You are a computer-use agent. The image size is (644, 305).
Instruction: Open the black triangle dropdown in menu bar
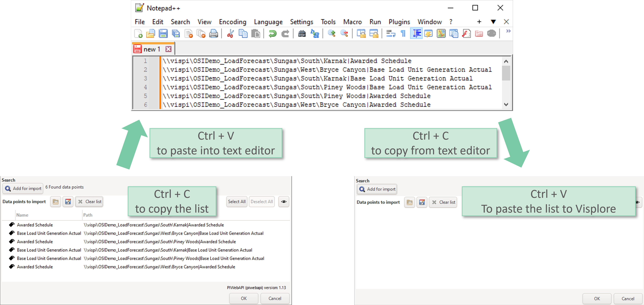click(493, 22)
